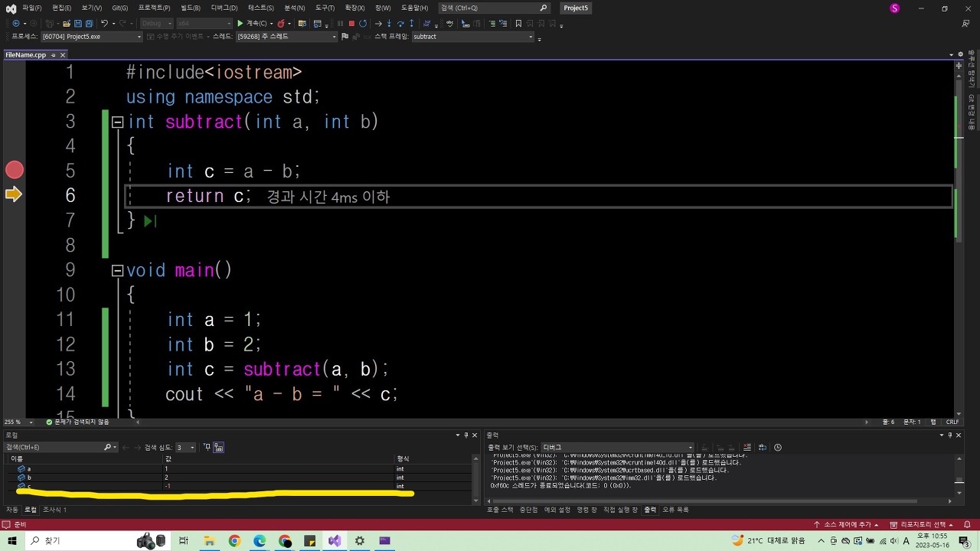Open the Visual Studio taskbar icon
The width and height of the screenshot is (980, 551).
[x=335, y=541]
